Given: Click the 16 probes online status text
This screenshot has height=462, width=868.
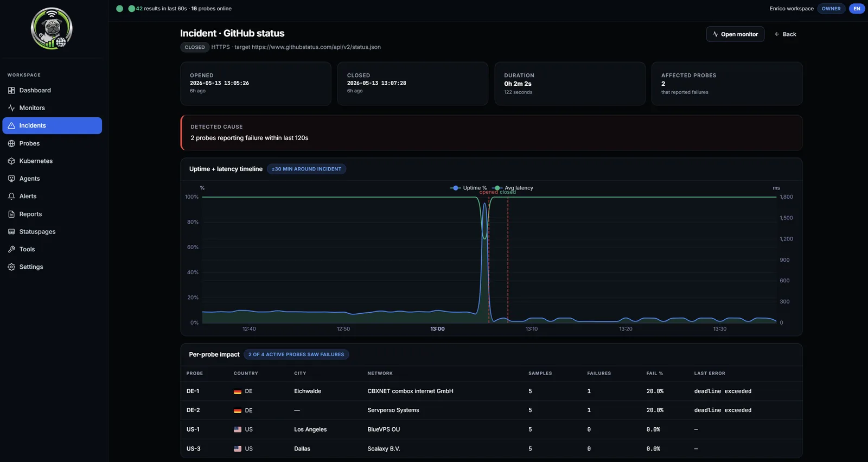Looking at the screenshot, I should point(211,9).
